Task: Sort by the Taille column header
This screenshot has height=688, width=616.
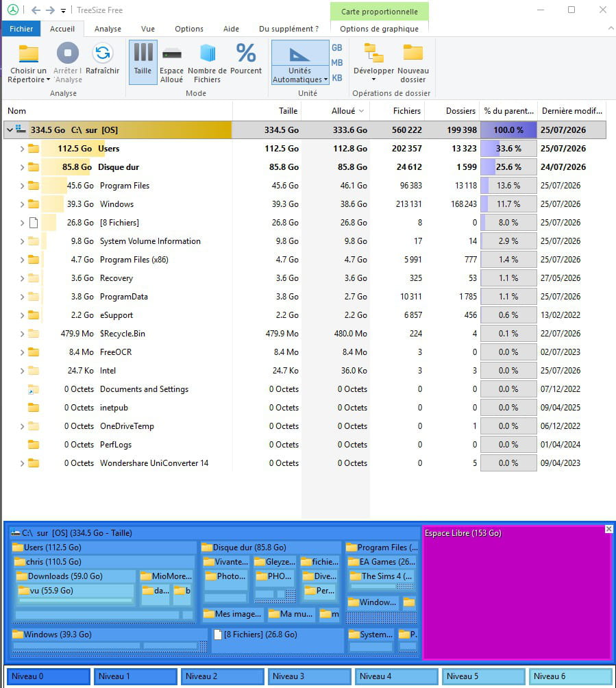Action: [x=267, y=111]
